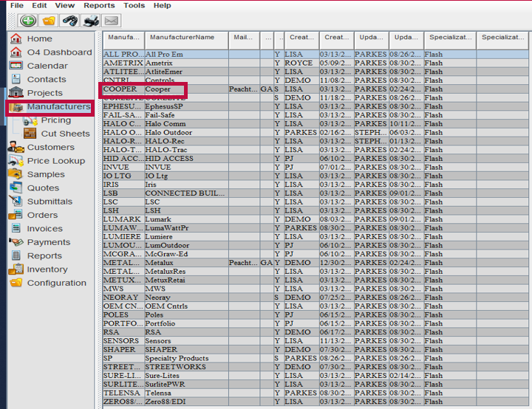Select the 'Neoray' manufacturer row
Viewport: 532px width, 409px height.
(316, 298)
